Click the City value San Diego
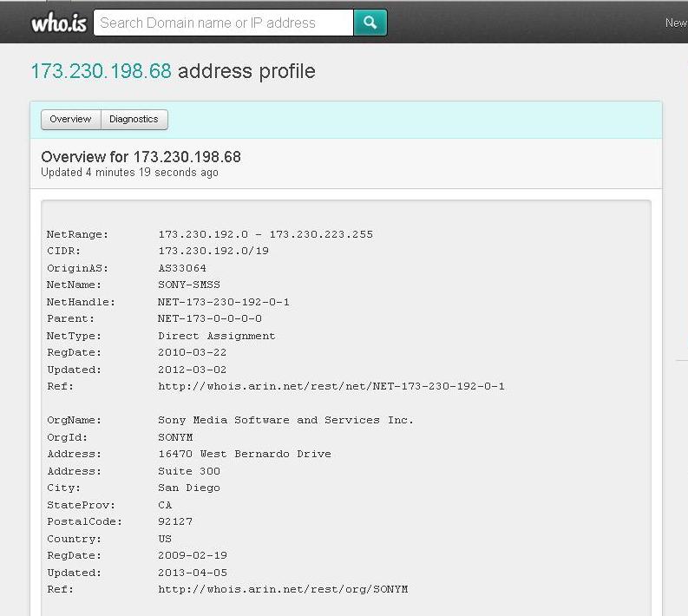 [189, 488]
